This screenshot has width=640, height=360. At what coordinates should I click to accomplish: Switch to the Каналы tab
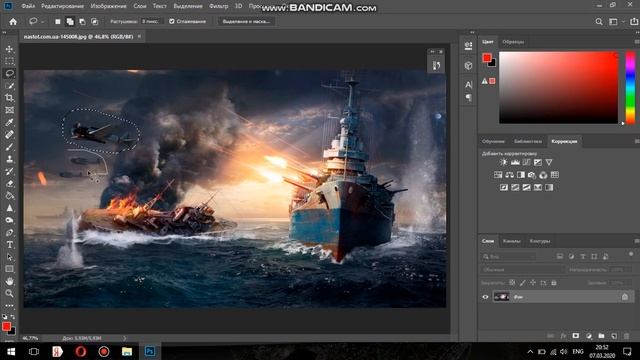(x=511, y=241)
